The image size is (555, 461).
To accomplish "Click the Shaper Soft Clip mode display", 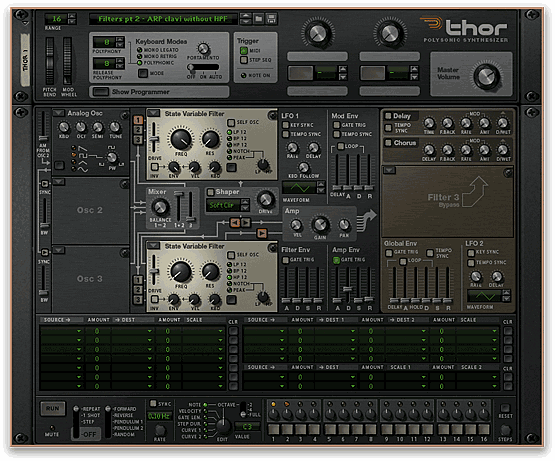I will tap(222, 205).
